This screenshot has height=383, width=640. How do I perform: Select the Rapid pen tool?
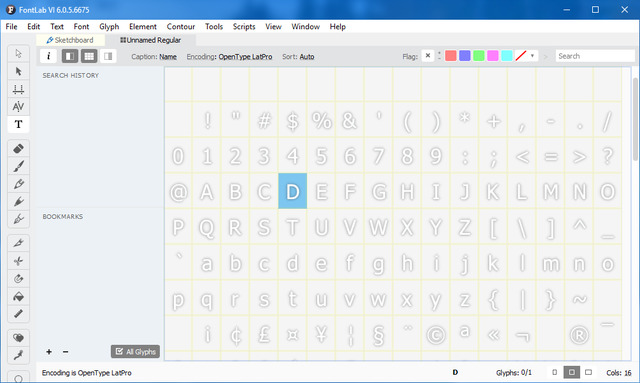point(18,201)
